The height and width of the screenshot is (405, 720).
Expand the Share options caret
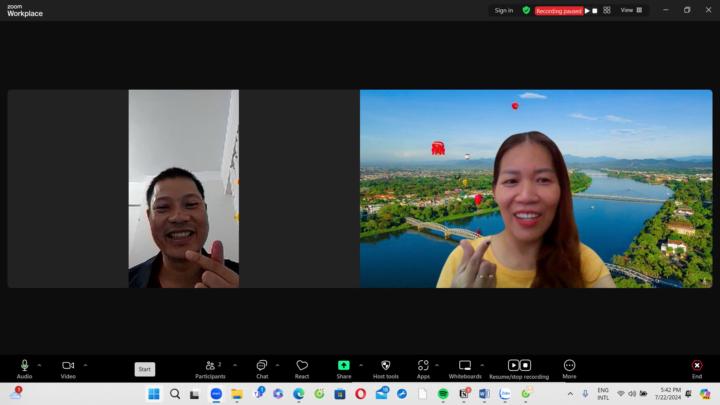[361, 364]
